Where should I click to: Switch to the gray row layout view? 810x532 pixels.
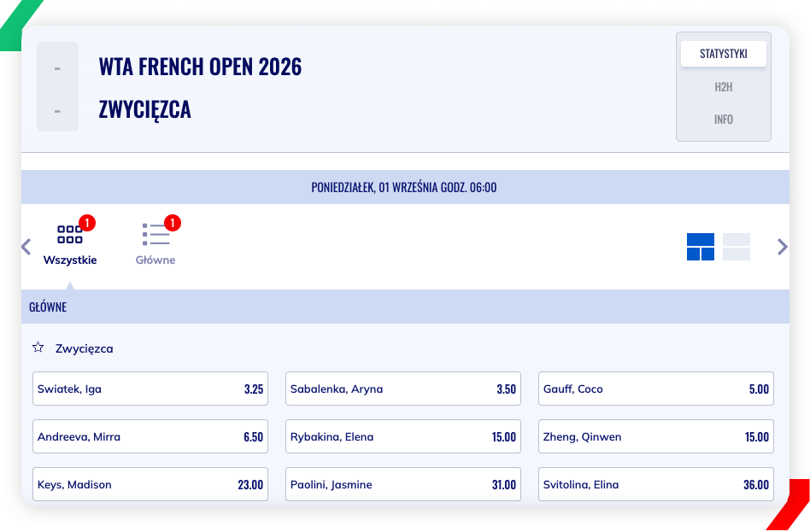[x=737, y=247]
